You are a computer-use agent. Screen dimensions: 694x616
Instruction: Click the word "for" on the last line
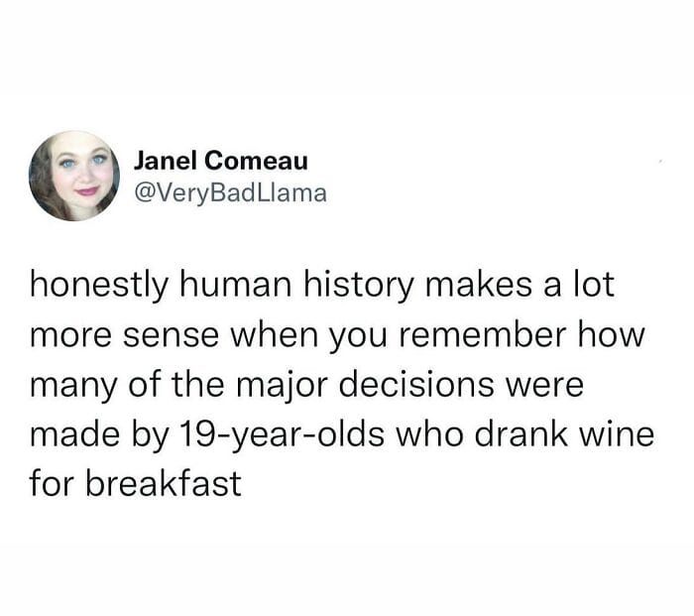coord(50,484)
